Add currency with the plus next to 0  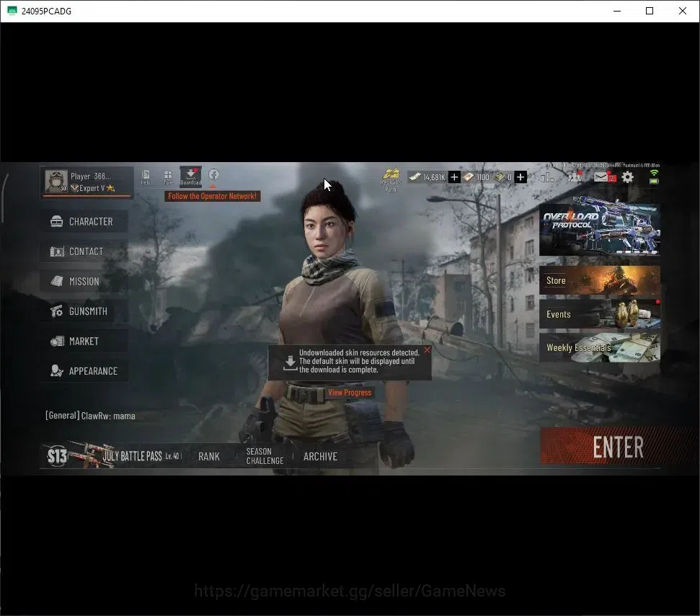pos(520,177)
